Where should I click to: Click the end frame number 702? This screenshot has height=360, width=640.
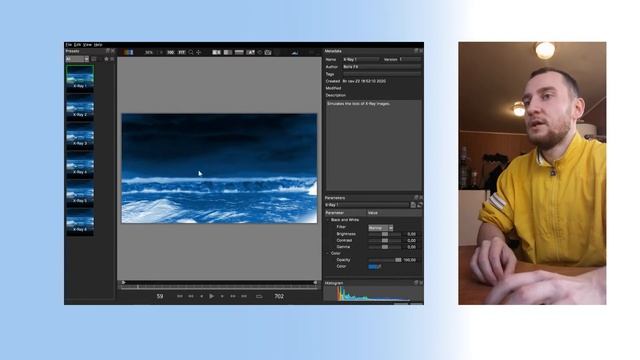pyautogui.click(x=279, y=296)
